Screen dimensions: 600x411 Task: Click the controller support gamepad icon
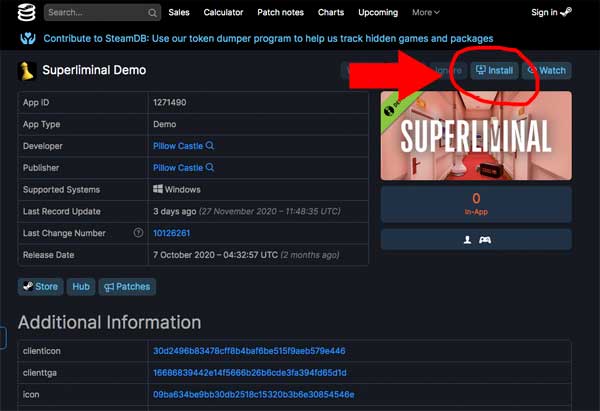click(x=485, y=240)
